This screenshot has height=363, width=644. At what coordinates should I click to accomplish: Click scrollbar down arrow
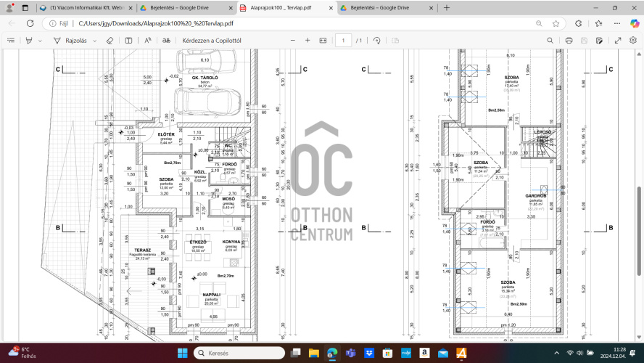(x=639, y=338)
